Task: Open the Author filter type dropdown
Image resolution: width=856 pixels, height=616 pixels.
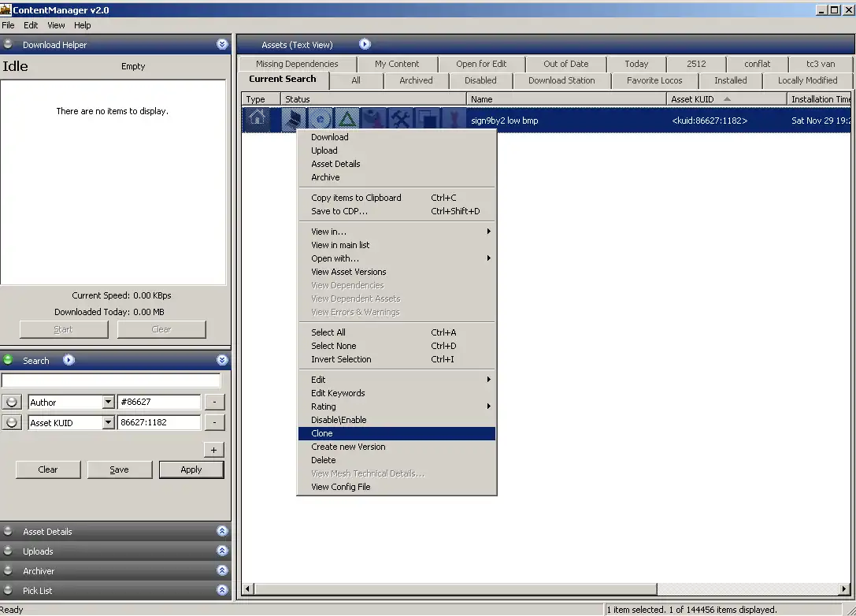Action: point(109,403)
